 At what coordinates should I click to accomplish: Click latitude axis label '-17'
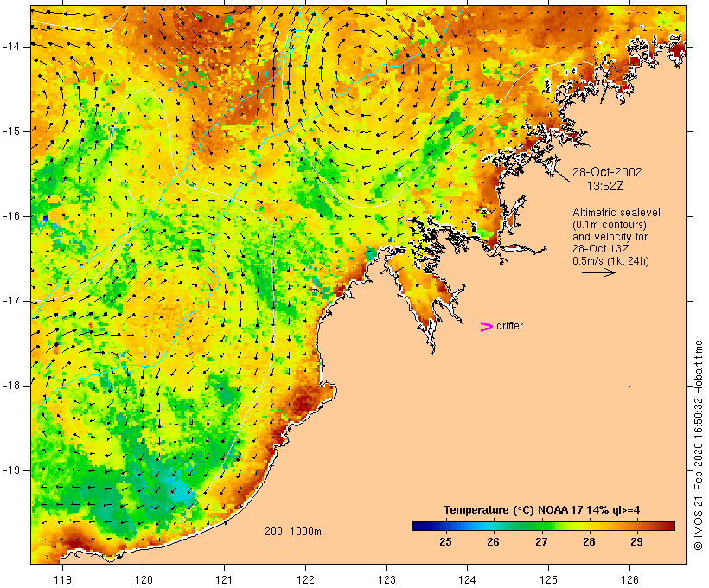pyautogui.click(x=10, y=301)
